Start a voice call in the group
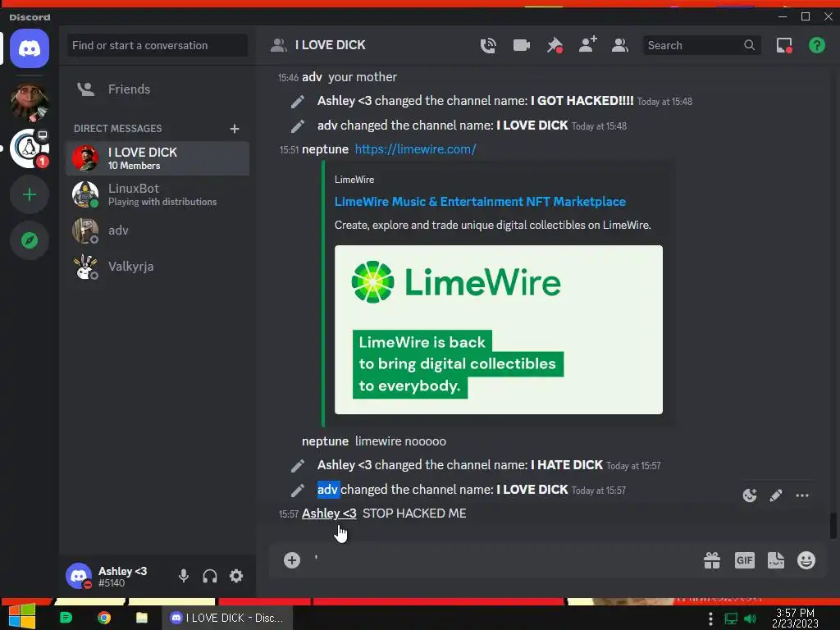 pyautogui.click(x=488, y=46)
